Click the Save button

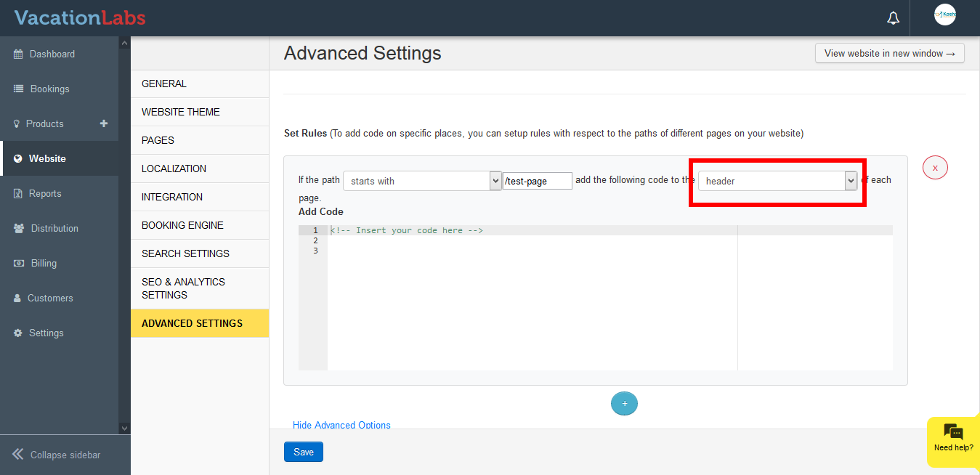303,452
